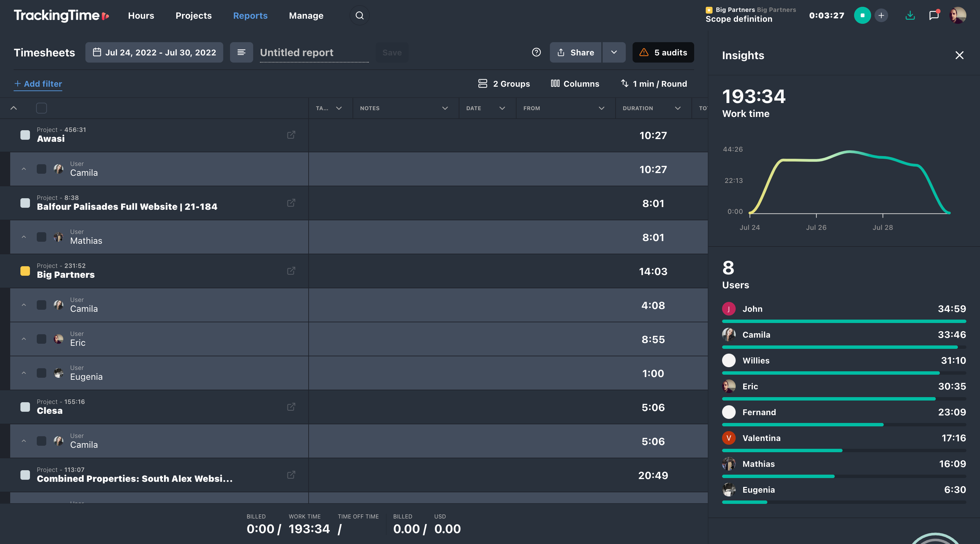The image size is (980, 544).
Task: Click the yellow Big Partners color swatch
Action: tap(25, 271)
